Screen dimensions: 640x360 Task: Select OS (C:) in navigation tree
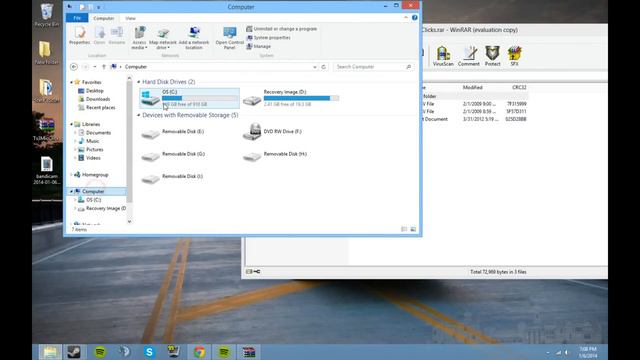[90, 200]
